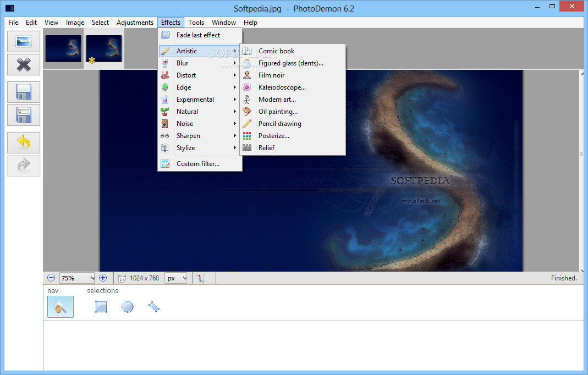Screen dimensions: 588x375
Task: Expand the Noise submenu
Action: click(x=200, y=123)
